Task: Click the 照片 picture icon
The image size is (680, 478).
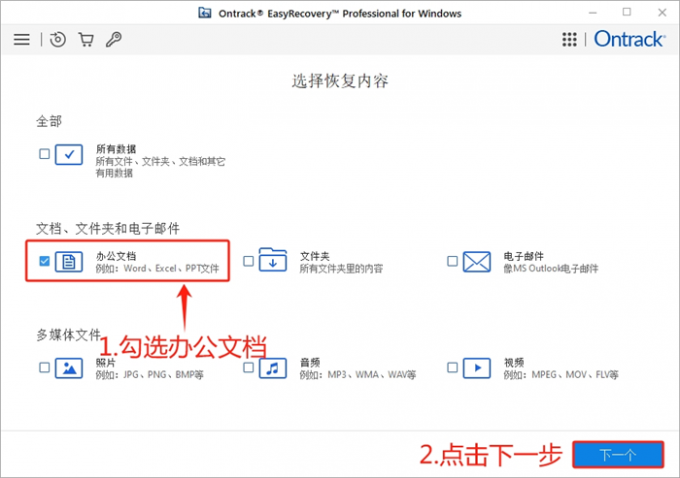Action: pyautogui.click(x=69, y=368)
